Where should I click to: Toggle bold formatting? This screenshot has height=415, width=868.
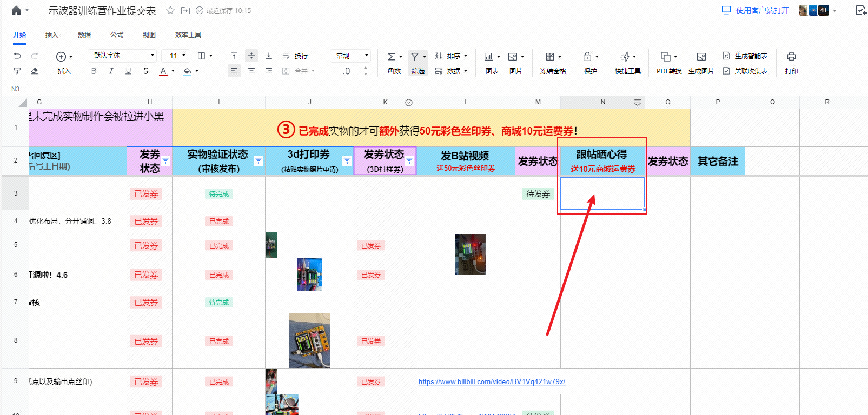tap(94, 71)
